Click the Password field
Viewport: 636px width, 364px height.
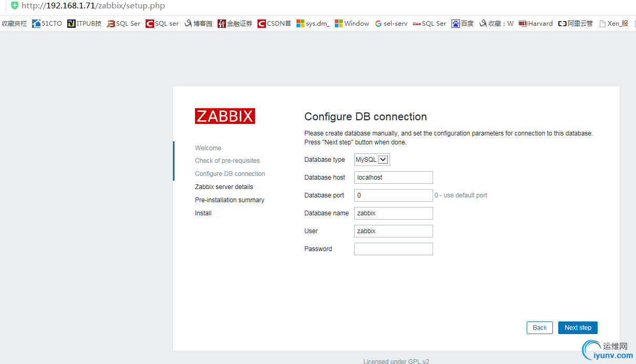tap(394, 249)
